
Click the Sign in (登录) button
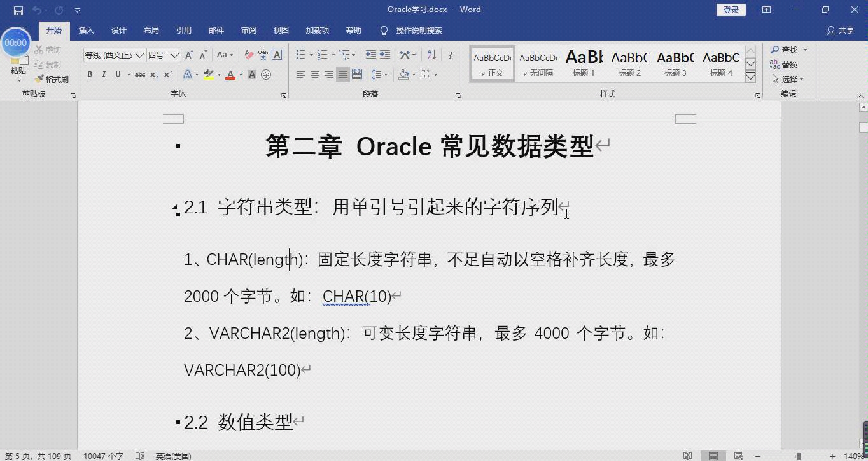pyautogui.click(x=731, y=10)
